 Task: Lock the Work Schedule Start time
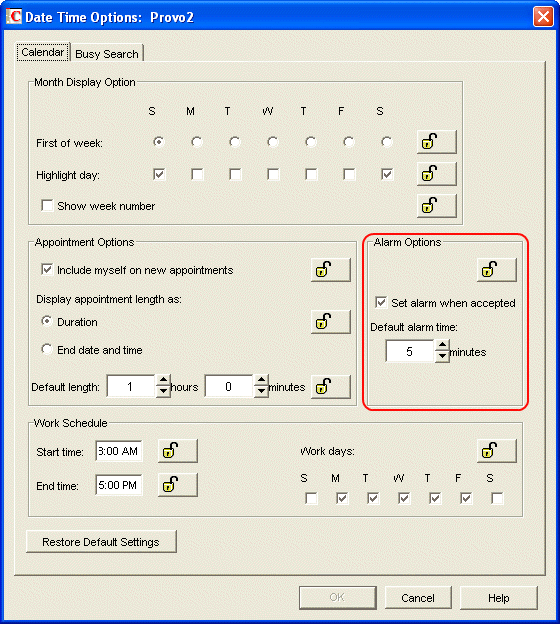pyautogui.click(x=178, y=451)
